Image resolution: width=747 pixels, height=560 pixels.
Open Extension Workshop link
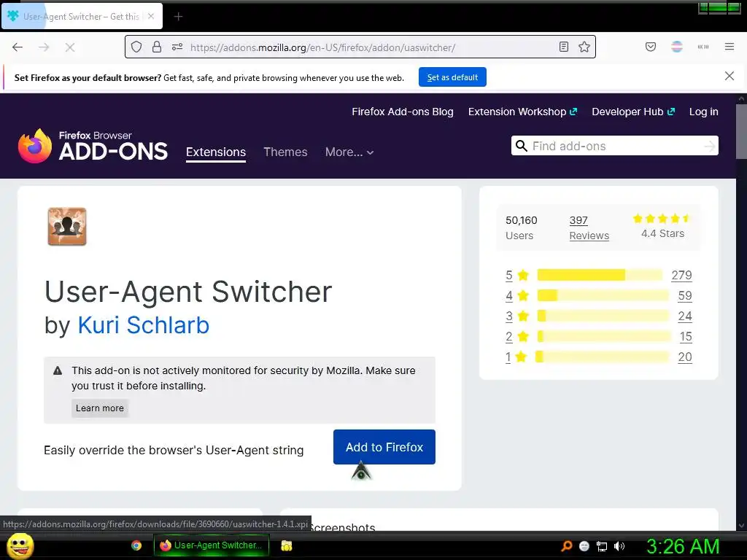[522, 112]
